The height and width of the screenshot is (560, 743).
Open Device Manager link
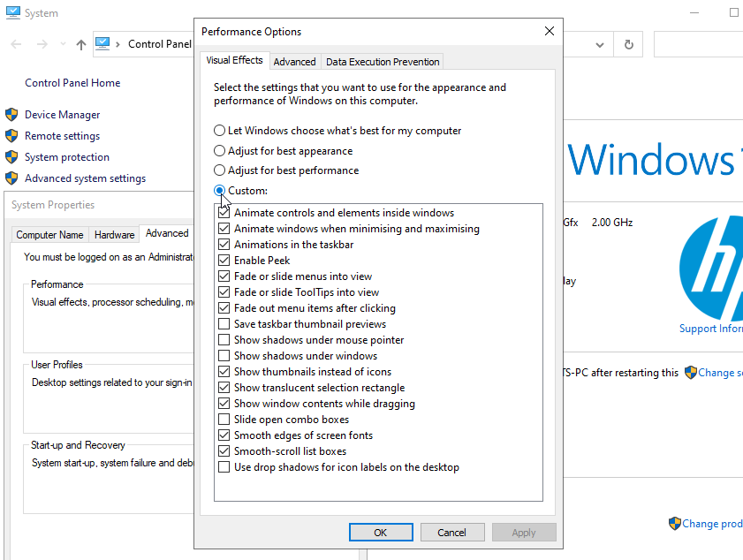point(63,115)
